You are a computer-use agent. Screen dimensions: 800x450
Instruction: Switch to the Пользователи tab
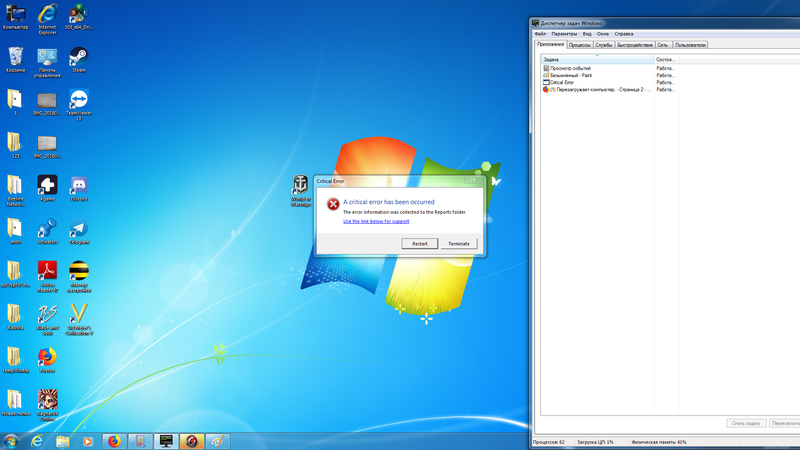coord(690,45)
